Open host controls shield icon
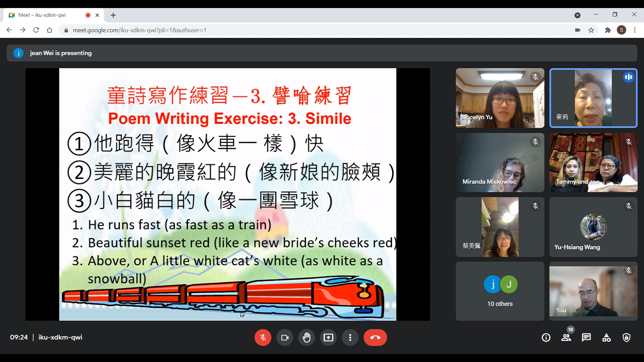Screen dimensions: 644x362 (x=627, y=338)
